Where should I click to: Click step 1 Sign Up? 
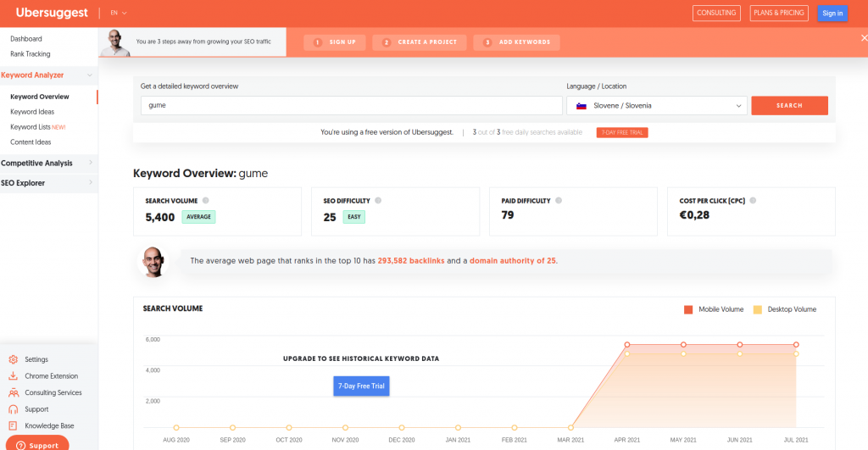(335, 42)
